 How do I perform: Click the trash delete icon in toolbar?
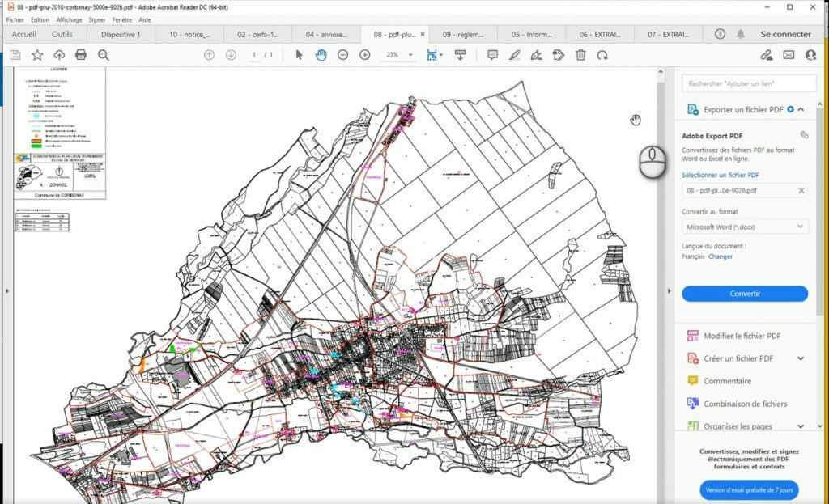tap(580, 55)
